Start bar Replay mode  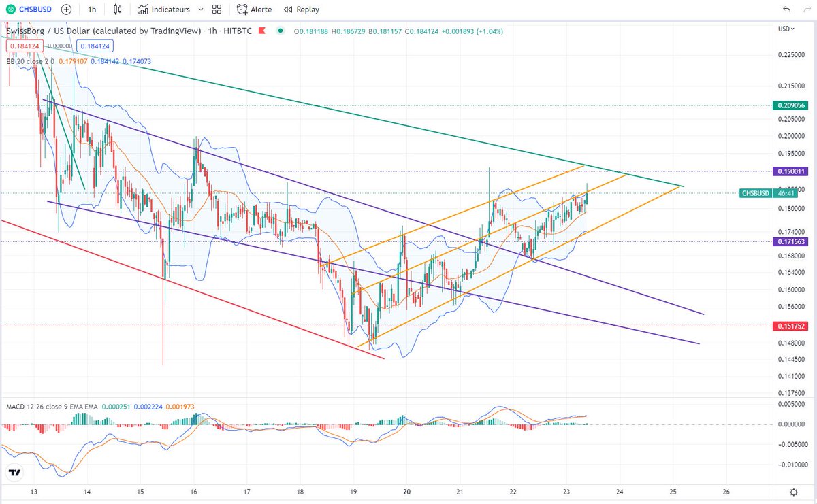tap(301, 10)
